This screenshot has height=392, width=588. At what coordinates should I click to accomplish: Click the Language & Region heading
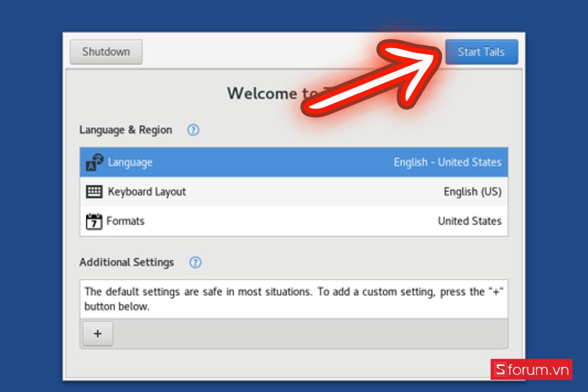(x=125, y=130)
